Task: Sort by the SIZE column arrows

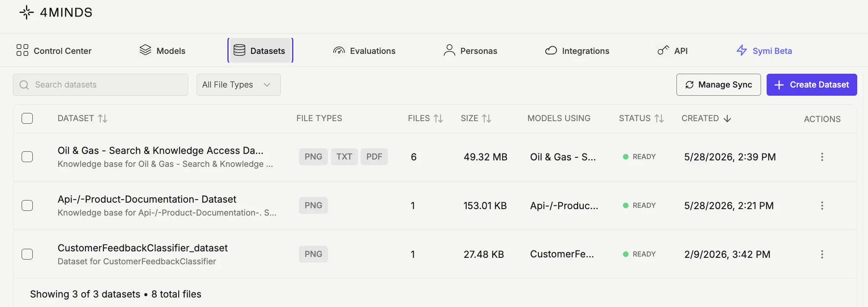Action: coord(487,118)
